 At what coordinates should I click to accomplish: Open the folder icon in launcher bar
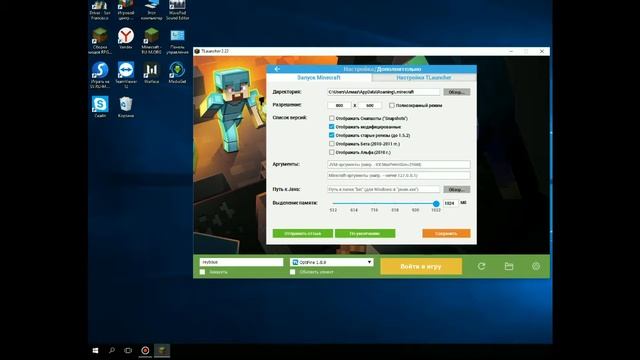509,266
